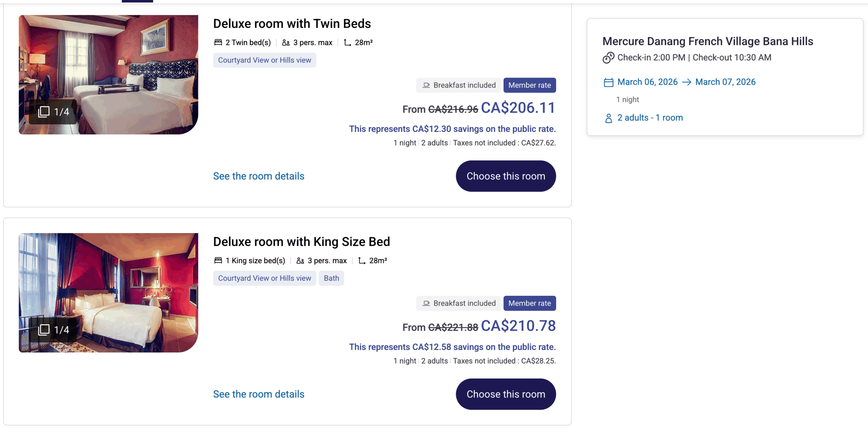
Task: Choose the Deluxe room with King Size Bed
Action: coord(506,394)
